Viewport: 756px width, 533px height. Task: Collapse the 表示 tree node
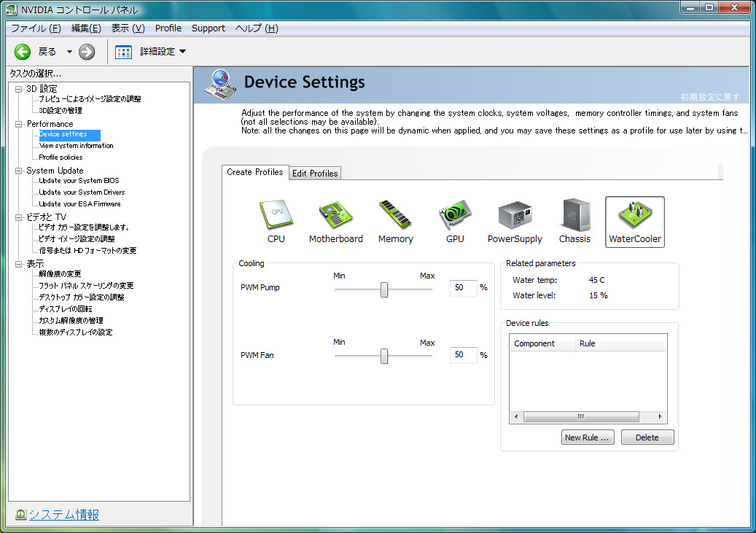pyautogui.click(x=19, y=264)
